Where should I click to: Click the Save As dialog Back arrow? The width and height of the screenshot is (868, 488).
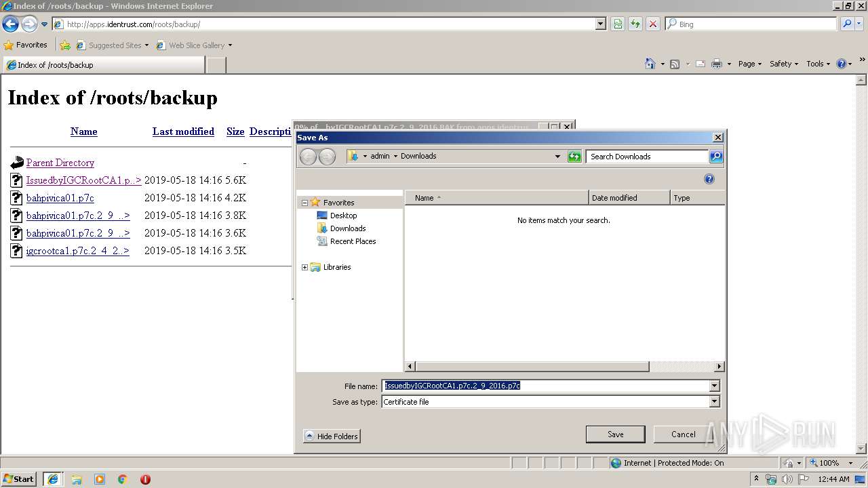click(x=308, y=157)
